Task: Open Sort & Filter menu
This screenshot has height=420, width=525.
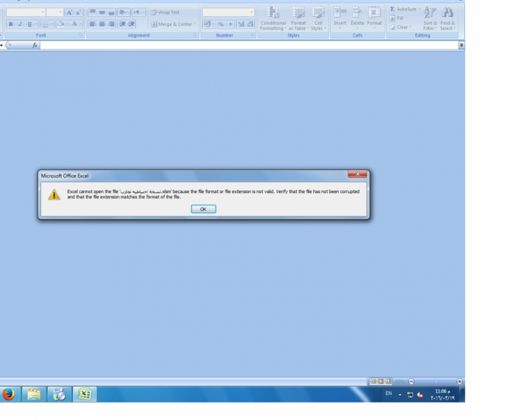Action: point(430,18)
